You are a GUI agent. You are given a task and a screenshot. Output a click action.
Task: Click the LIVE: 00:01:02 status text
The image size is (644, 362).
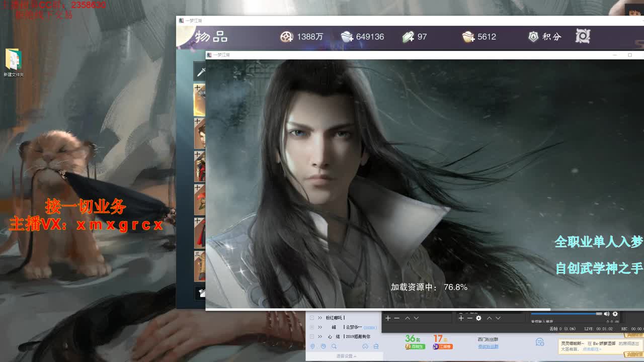(x=599, y=329)
